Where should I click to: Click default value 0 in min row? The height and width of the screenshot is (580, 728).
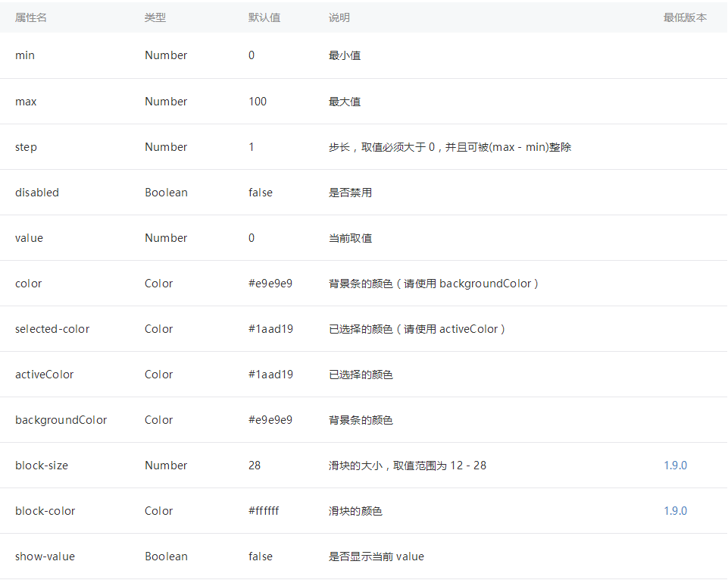252,55
